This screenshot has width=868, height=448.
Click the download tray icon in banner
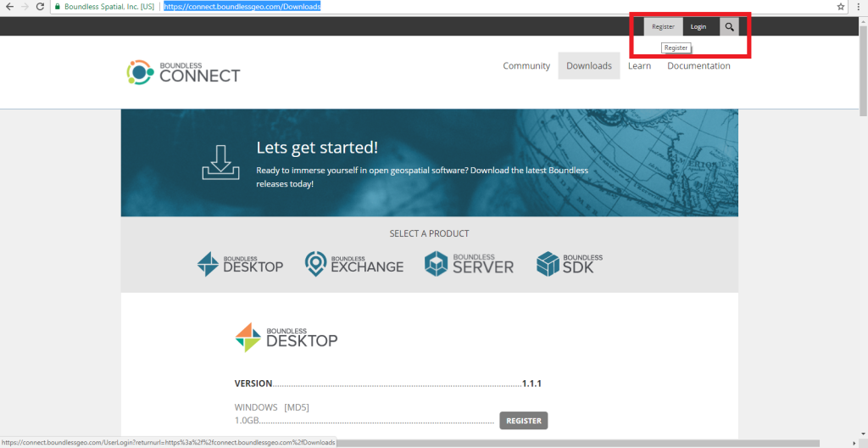220,162
